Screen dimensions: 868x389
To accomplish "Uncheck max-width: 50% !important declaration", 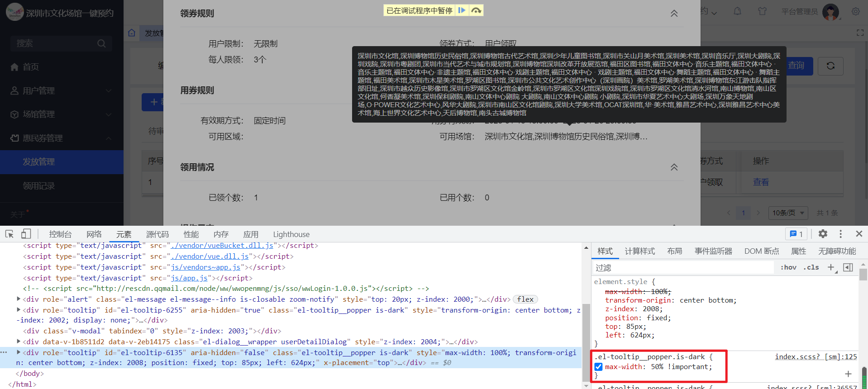I will [x=598, y=367].
